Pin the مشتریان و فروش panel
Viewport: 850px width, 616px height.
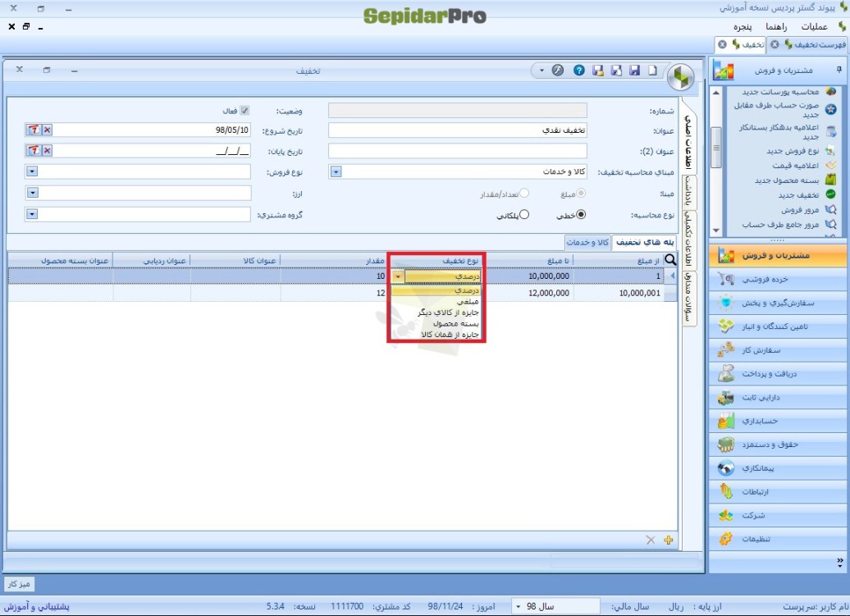[839, 70]
